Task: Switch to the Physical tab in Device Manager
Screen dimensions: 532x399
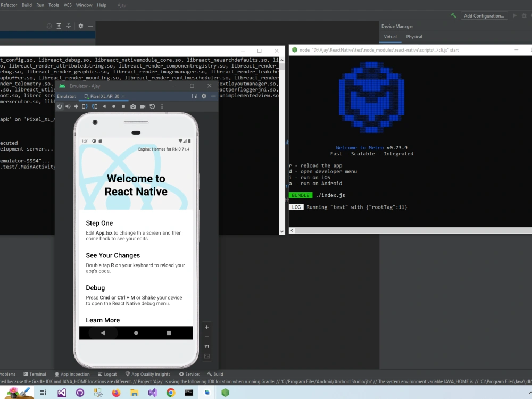Action: (414, 37)
